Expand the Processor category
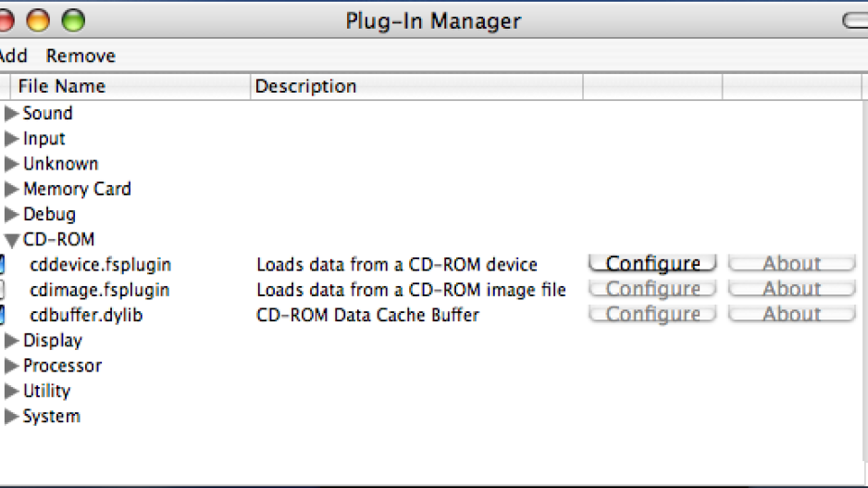The height and width of the screenshot is (488, 868). [11, 366]
